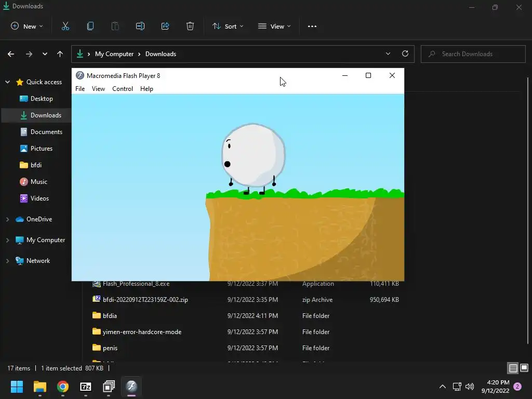Expand address bar history dropdown
The image size is (532, 399).
(x=388, y=54)
